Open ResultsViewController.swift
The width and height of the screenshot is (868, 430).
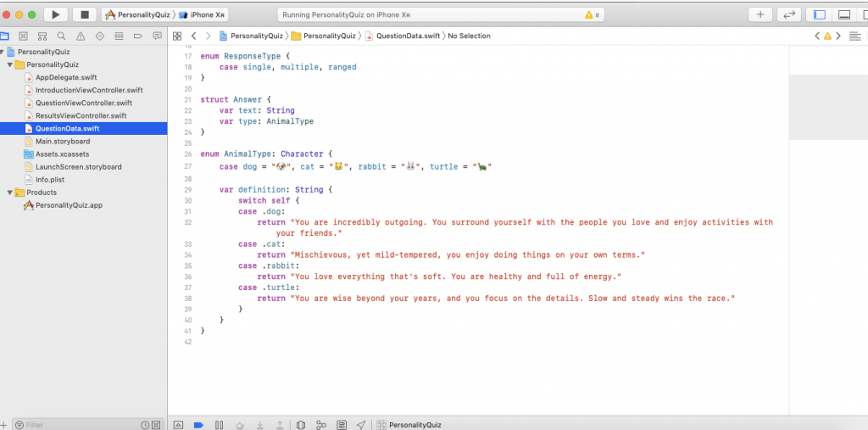pyautogui.click(x=75, y=116)
